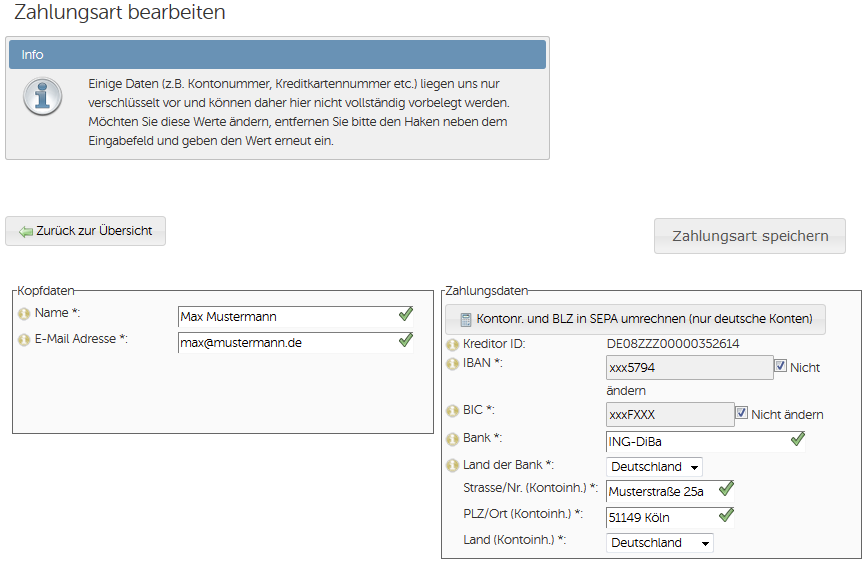Click the E-Mail Adresse input field
868x563 pixels.
click(296, 343)
